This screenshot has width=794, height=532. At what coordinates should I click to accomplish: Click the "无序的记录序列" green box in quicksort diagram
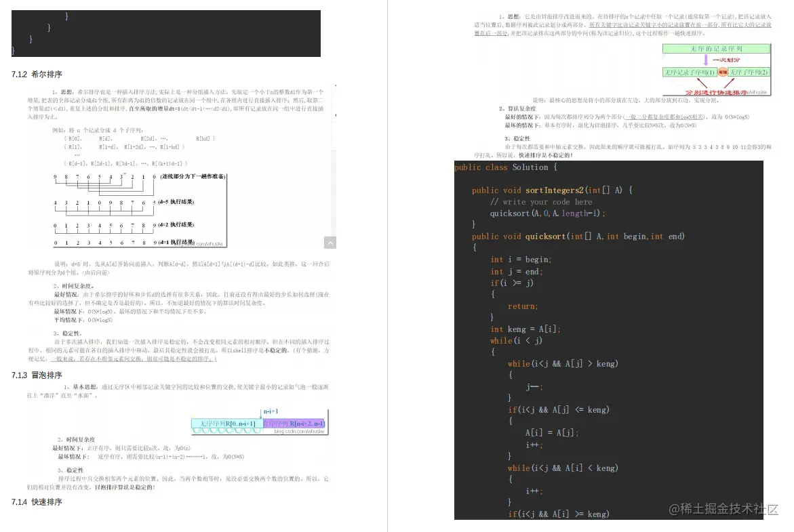point(717,49)
